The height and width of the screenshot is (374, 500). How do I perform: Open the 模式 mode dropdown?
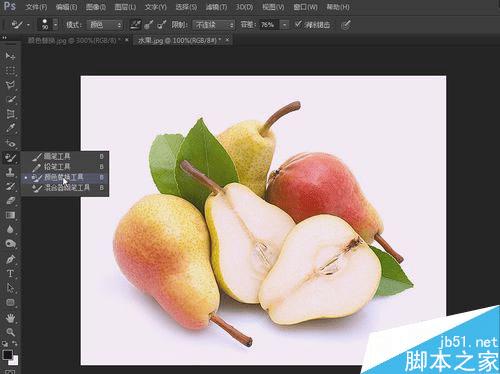pos(105,25)
